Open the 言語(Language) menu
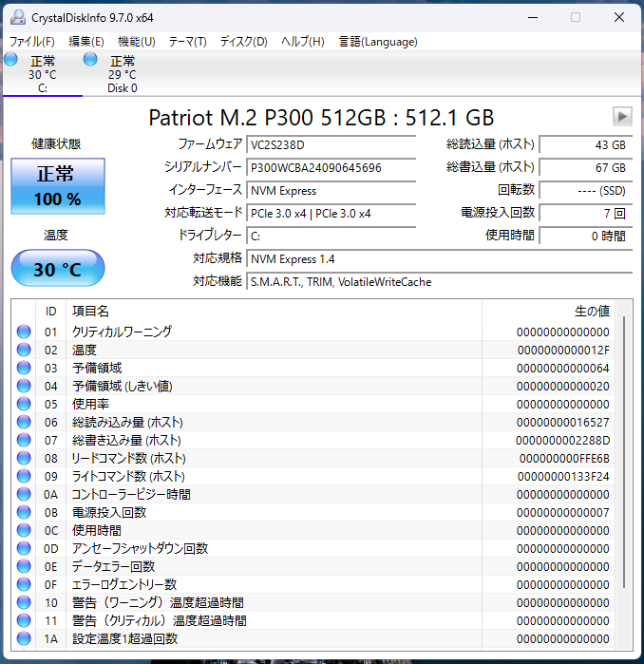Viewport: 644px width, 664px height. 378,42
